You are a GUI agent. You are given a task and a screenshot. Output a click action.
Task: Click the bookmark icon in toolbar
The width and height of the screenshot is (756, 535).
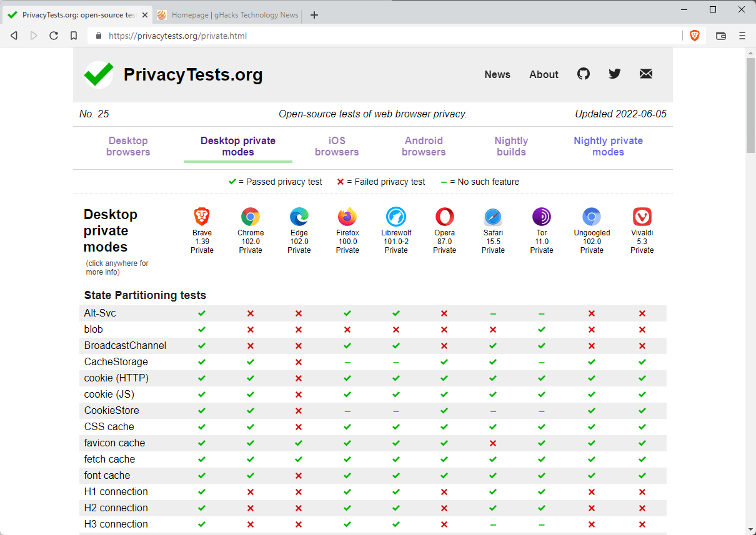[74, 36]
